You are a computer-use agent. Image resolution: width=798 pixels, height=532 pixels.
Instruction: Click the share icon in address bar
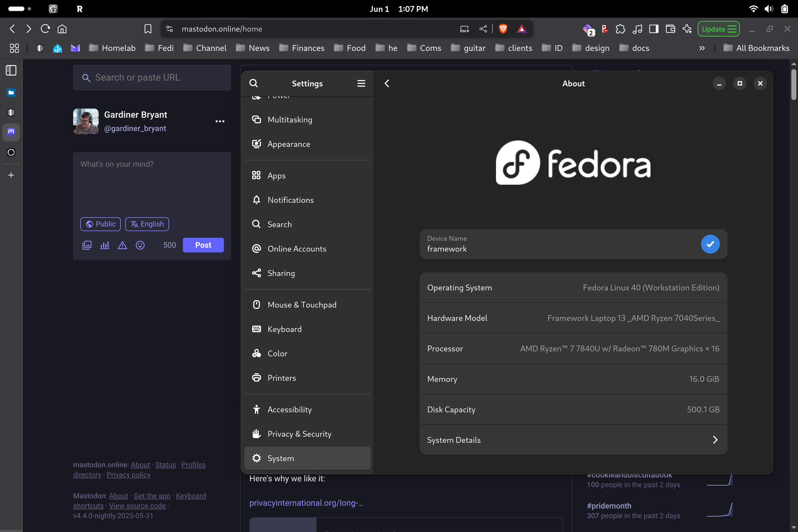tap(483, 29)
